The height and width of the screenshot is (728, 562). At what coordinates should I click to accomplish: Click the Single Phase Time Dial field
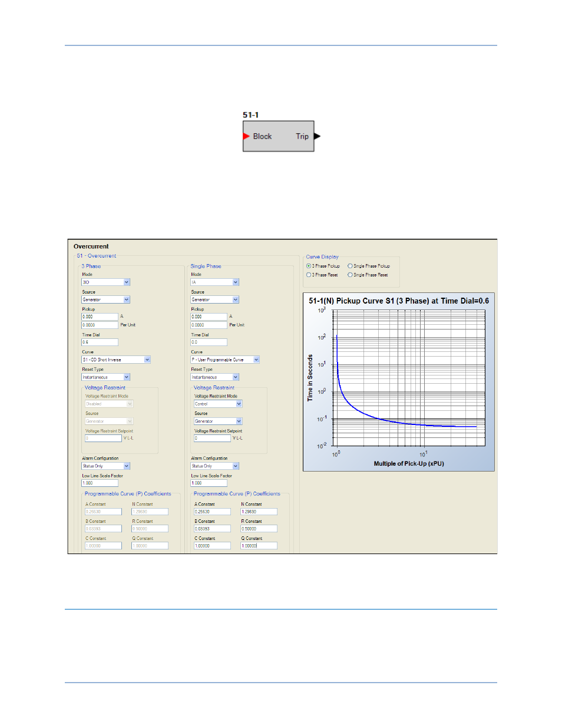(209, 342)
